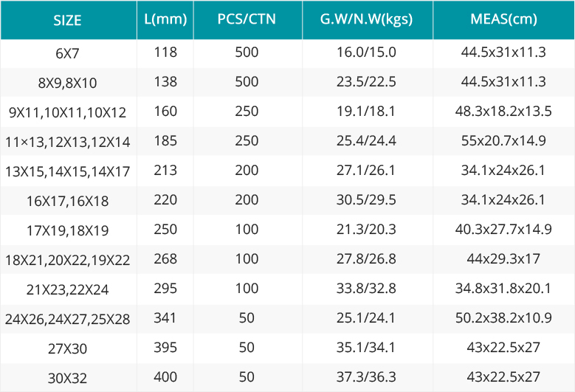Click the L(mm) column header

tap(165, 19)
